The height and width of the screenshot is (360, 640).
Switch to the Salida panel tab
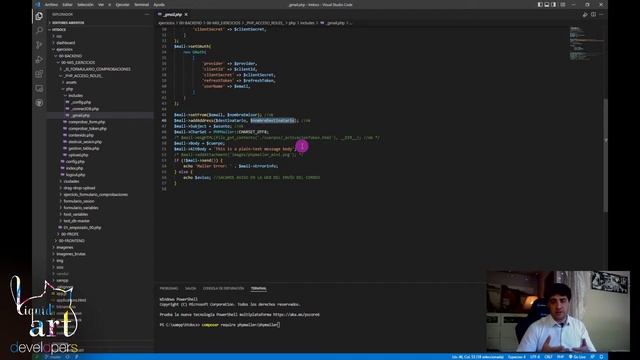pos(191,289)
